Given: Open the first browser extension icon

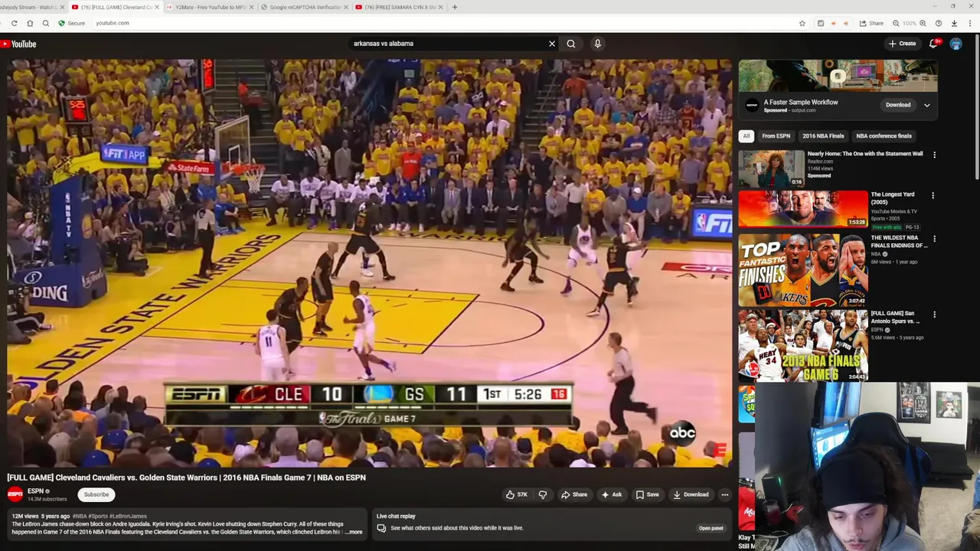Looking at the screenshot, I should pos(821,23).
